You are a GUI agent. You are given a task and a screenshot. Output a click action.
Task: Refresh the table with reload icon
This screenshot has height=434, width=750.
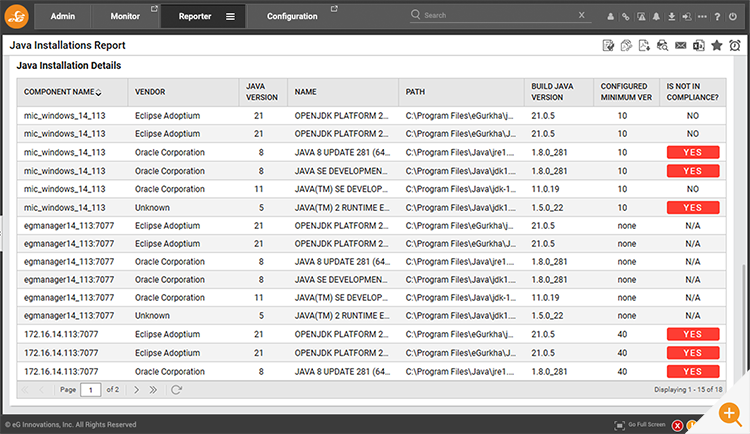click(x=176, y=390)
